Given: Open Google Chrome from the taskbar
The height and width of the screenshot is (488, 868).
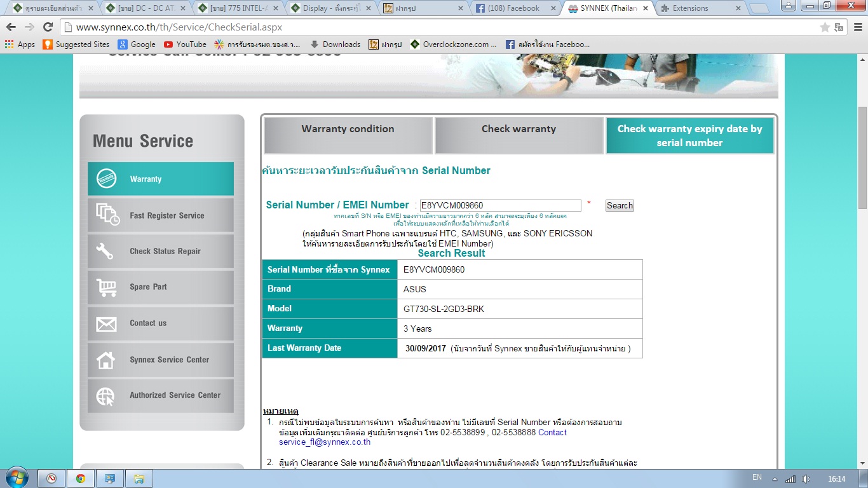Looking at the screenshot, I should [81, 478].
